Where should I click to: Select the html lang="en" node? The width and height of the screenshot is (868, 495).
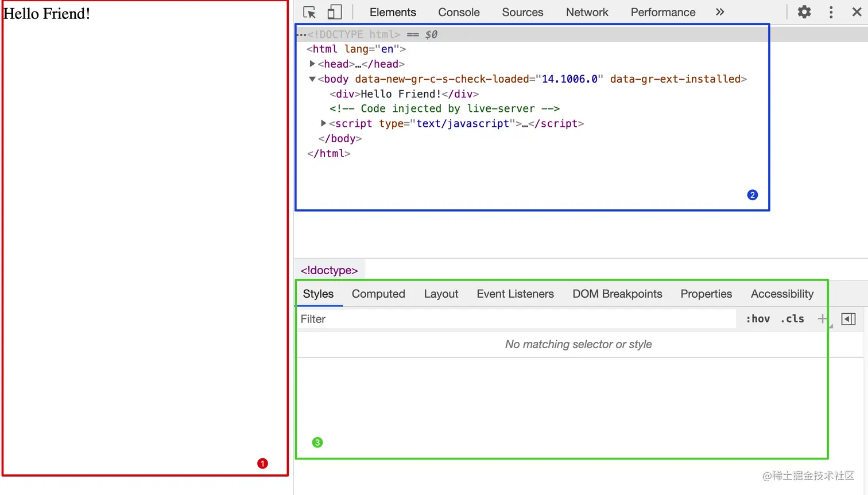tap(356, 49)
